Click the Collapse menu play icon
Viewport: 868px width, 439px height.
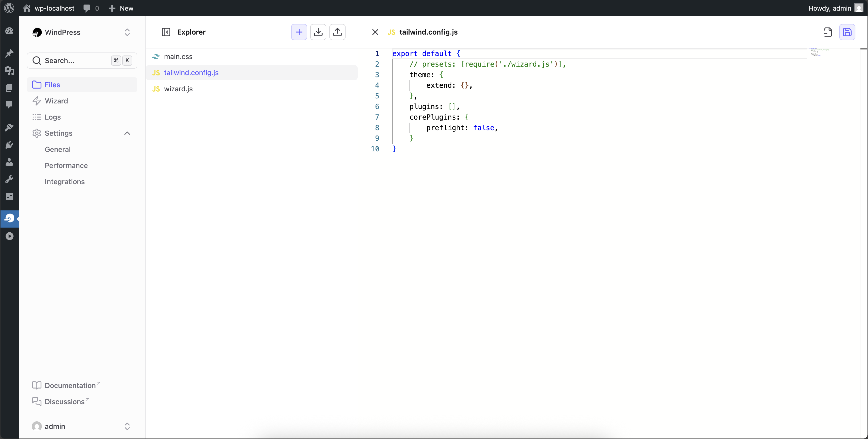pyautogui.click(x=9, y=236)
